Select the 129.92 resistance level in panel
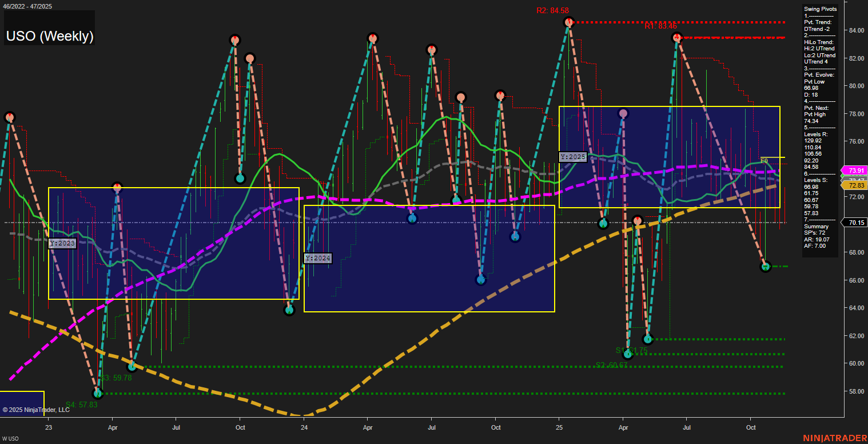Screen dimensions: 868x444 click(813, 141)
